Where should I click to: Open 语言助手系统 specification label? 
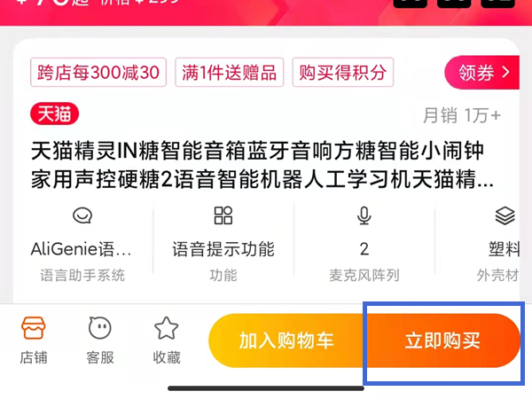click(x=82, y=275)
